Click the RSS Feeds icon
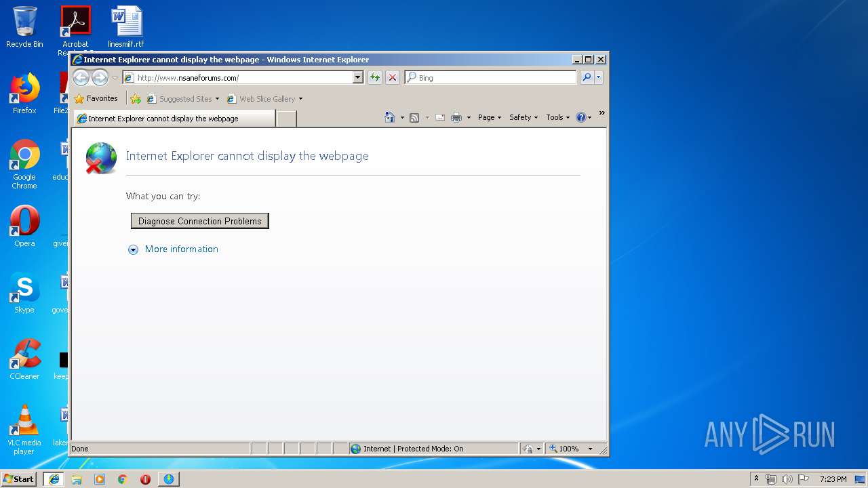 (414, 117)
